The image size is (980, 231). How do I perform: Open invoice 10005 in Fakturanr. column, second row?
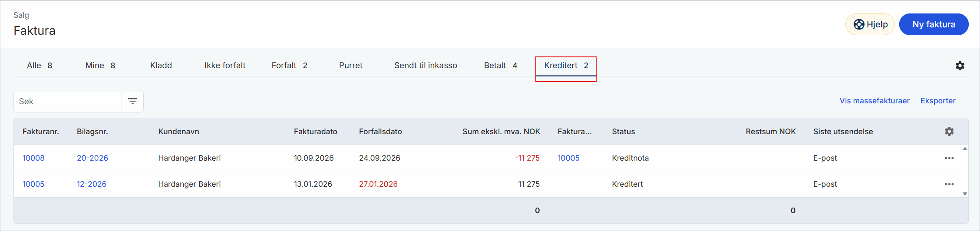coord(33,184)
